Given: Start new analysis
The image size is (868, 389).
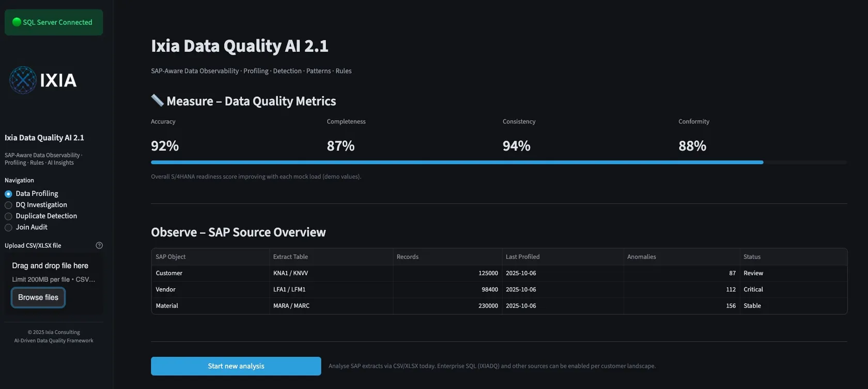Looking at the screenshot, I should [236, 366].
